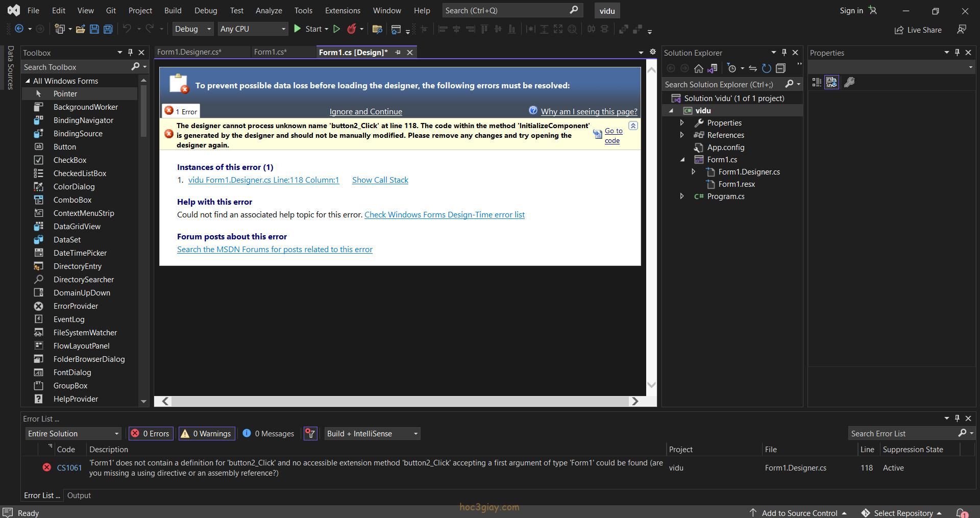The height and width of the screenshot is (518, 980).
Task: Switch to the Form1.Designer.cs* tab
Action: (x=189, y=52)
